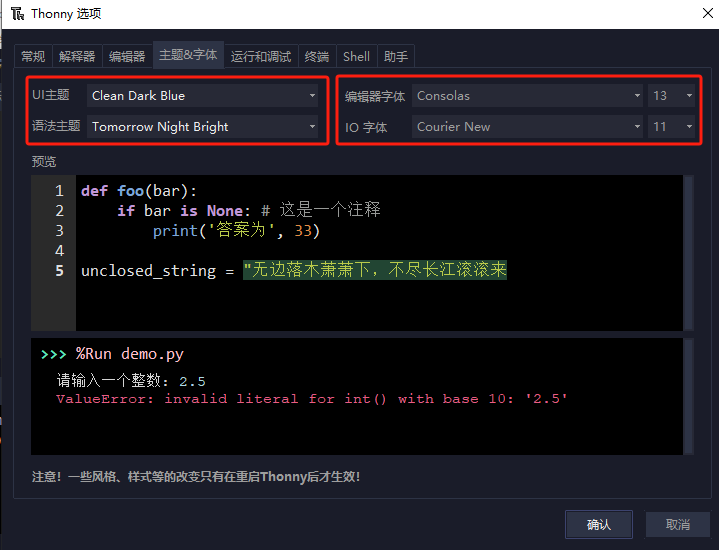Click the 'if bar is None:' code line

184,211
